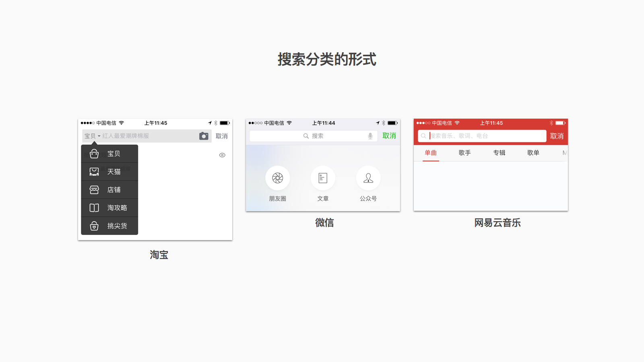Pick 挑尖货 in the Taobao category menu
This screenshot has height=362, width=644.
pos(109,226)
